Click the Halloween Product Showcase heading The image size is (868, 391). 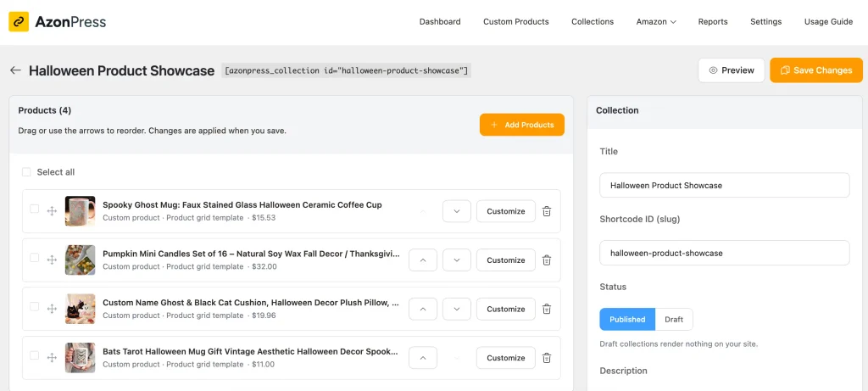click(x=122, y=70)
